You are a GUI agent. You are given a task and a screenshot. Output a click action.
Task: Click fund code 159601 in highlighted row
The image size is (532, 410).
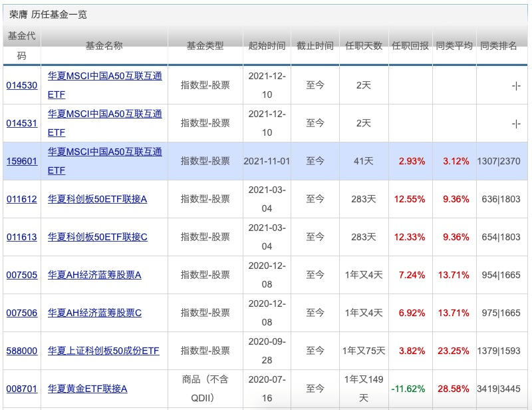21,161
